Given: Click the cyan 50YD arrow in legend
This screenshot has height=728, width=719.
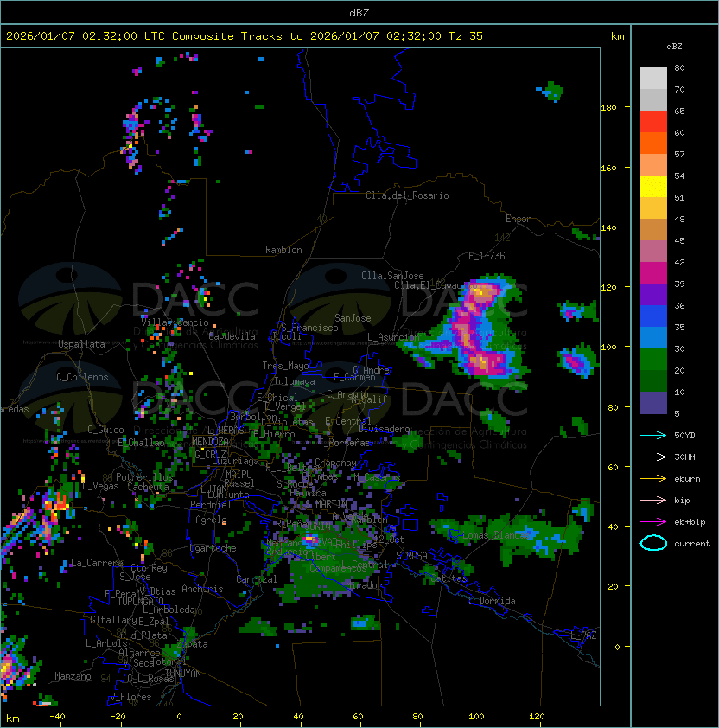Looking at the screenshot, I should [x=653, y=435].
